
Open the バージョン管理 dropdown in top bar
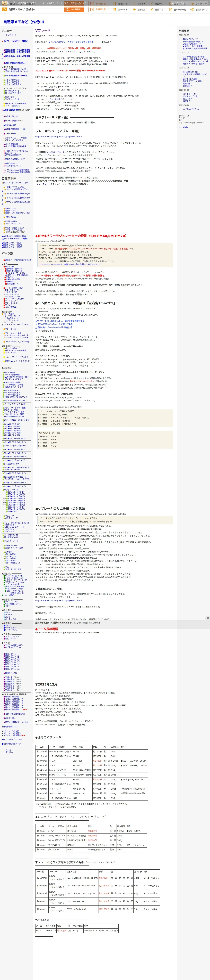(46, 3)
